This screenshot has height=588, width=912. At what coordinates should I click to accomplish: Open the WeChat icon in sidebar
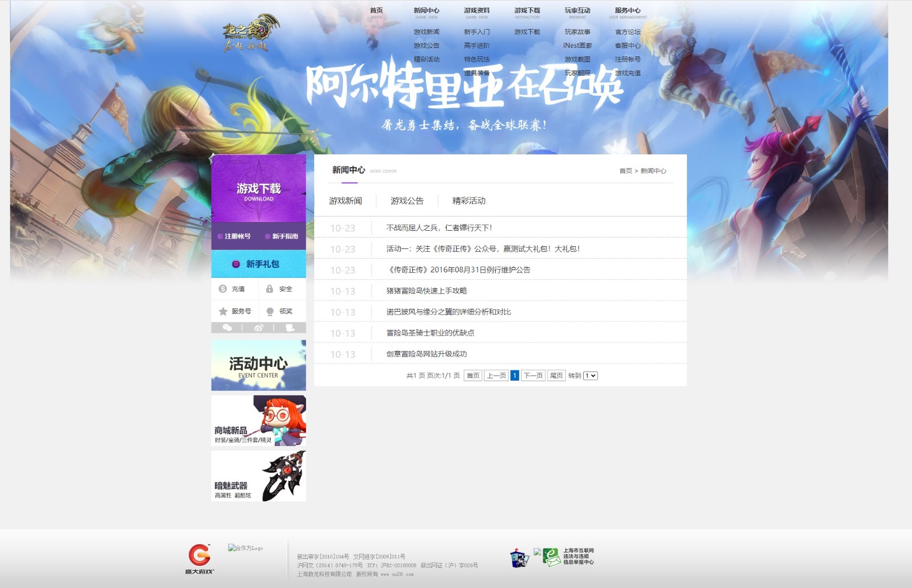227,328
